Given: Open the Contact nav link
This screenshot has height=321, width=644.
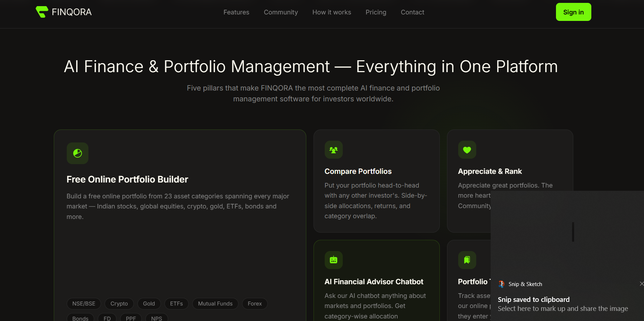Looking at the screenshot, I should pos(412,12).
